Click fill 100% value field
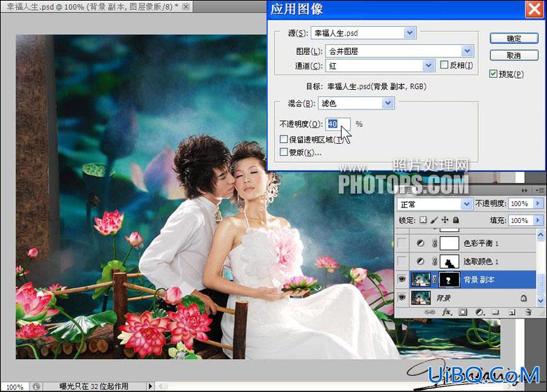This screenshot has height=392, width=547. [521, 220]
